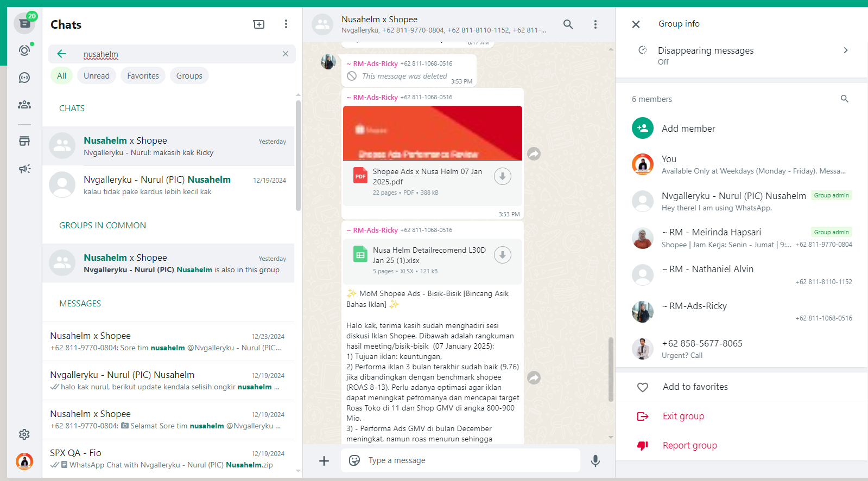Open the Status updates icon in sidebar
The image size is (868, 481).
[x=24, y=50]
